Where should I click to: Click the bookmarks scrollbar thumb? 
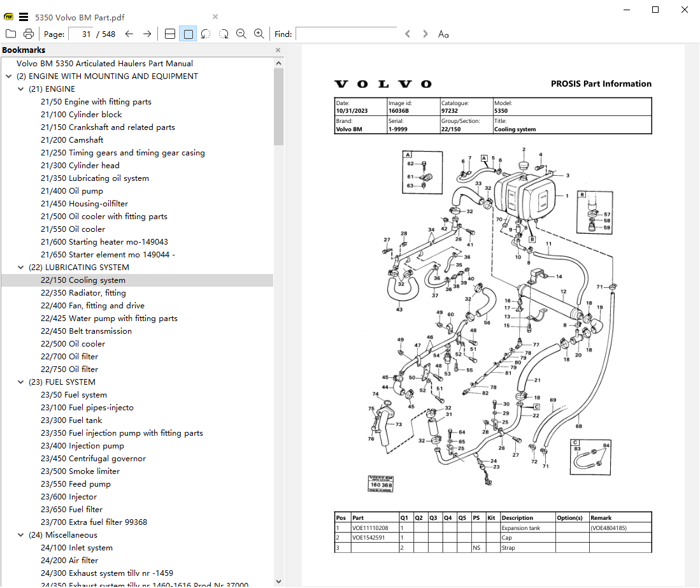(278, 107)
